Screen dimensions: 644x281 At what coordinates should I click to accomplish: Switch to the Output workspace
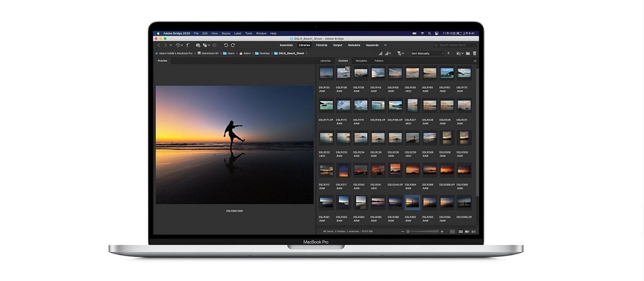337,45
